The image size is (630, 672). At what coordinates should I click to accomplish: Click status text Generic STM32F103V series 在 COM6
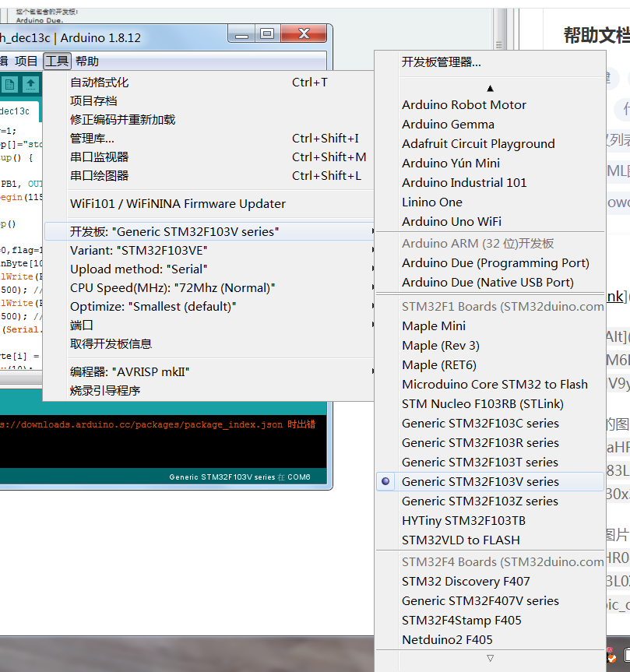pyautogui.click(x=240, y=477)
